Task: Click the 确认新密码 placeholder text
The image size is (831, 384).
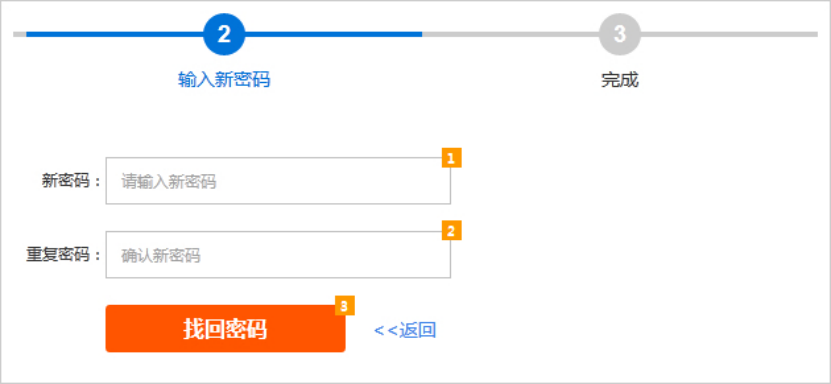Action: click(x=161, y=256)
